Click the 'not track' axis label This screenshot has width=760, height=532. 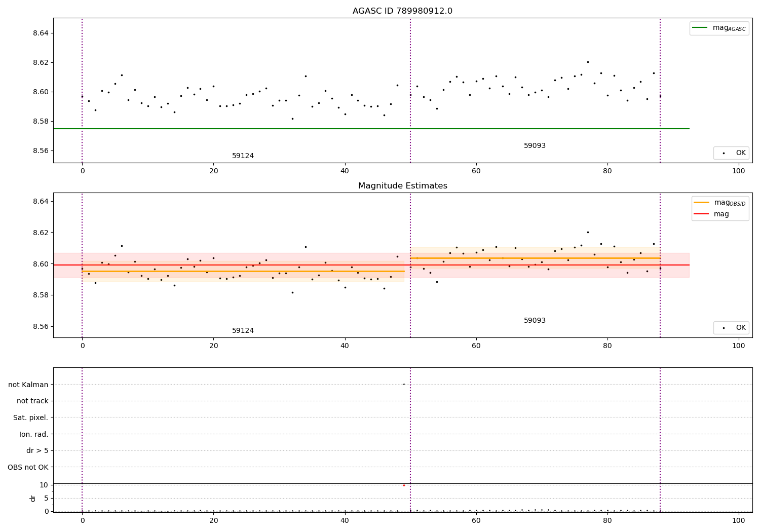click(32, 401)
